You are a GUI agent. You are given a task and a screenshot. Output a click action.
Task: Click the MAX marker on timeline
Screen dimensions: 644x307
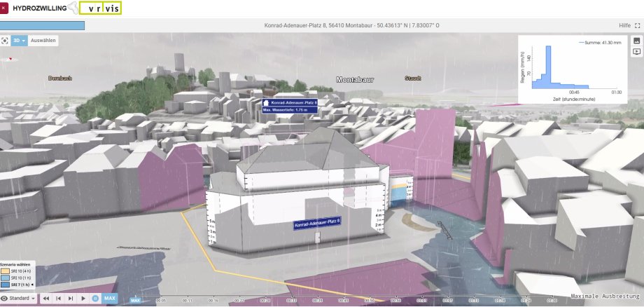click(x=135, y=301)
